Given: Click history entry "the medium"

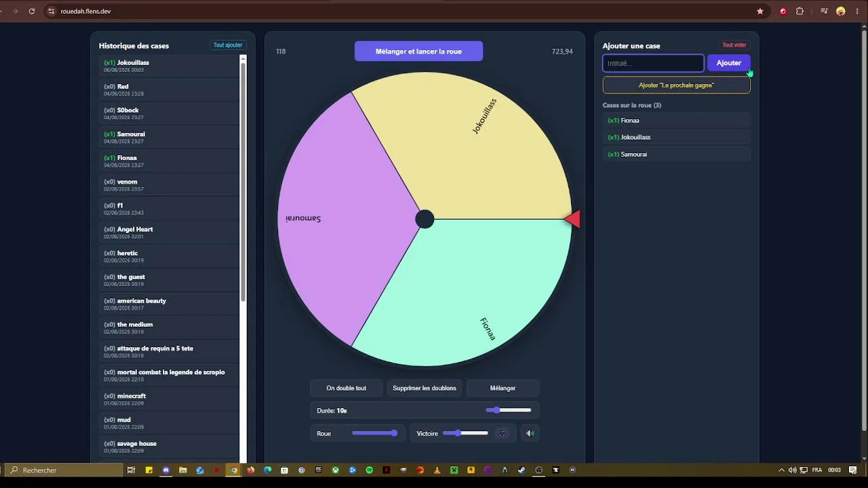Looking at the screenshot, I should 169,327.
